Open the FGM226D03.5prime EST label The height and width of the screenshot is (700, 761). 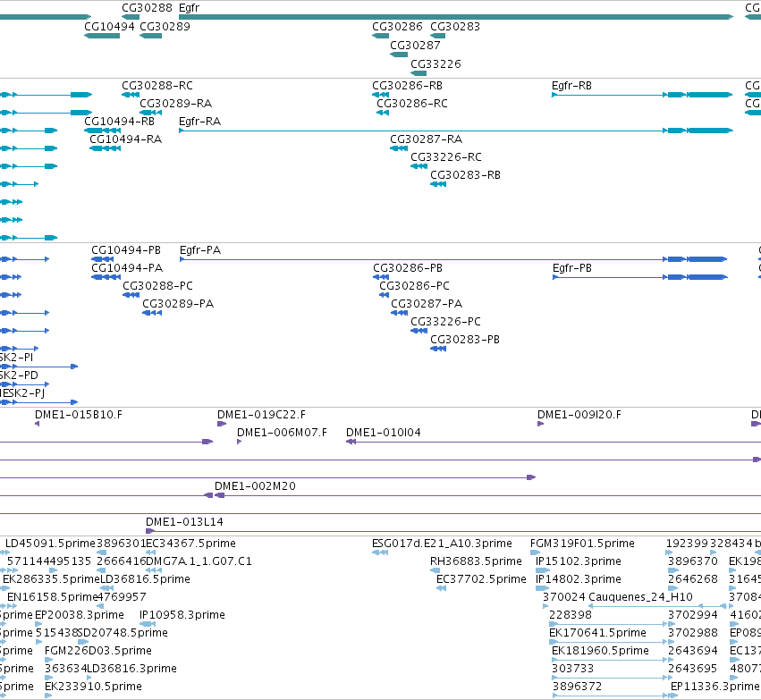pos(98,652)
